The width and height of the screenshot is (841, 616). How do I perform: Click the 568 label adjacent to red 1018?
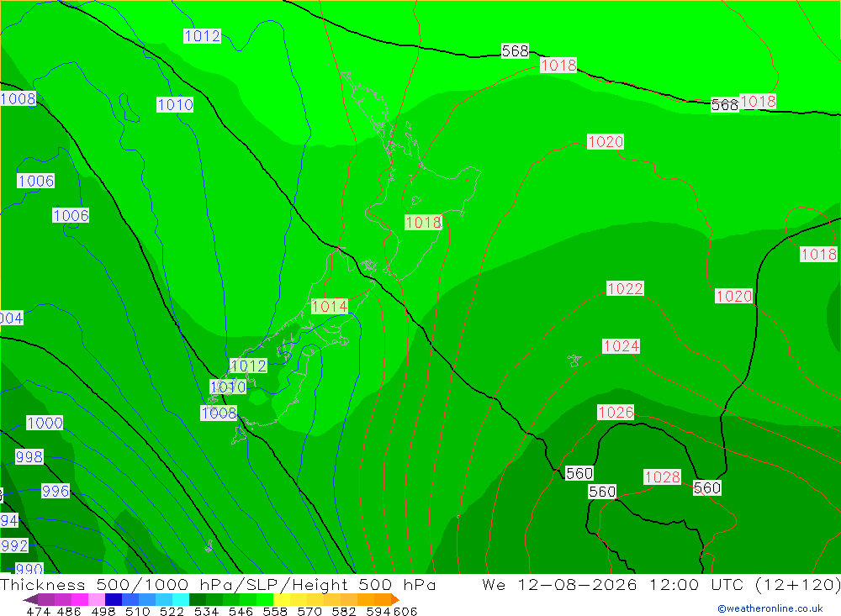pos(725,104)
